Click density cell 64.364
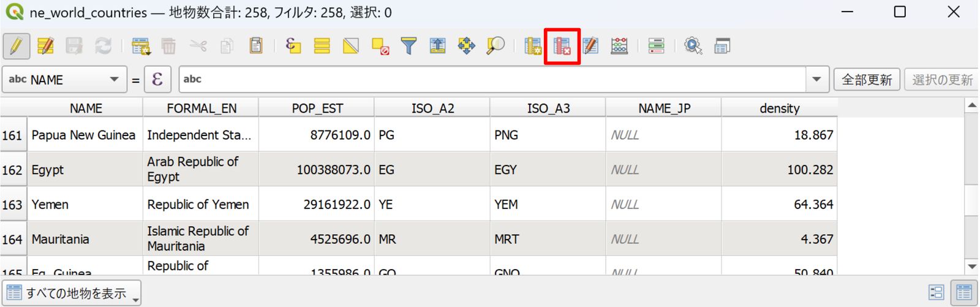 point(780,205)
